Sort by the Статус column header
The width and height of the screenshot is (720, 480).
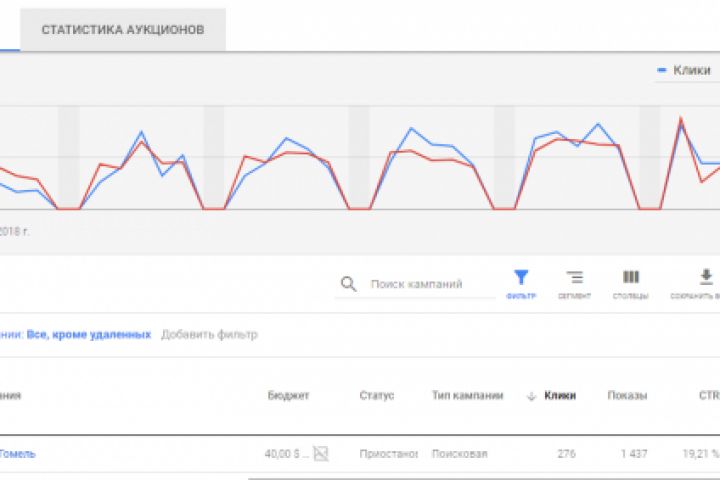[376, 395]
